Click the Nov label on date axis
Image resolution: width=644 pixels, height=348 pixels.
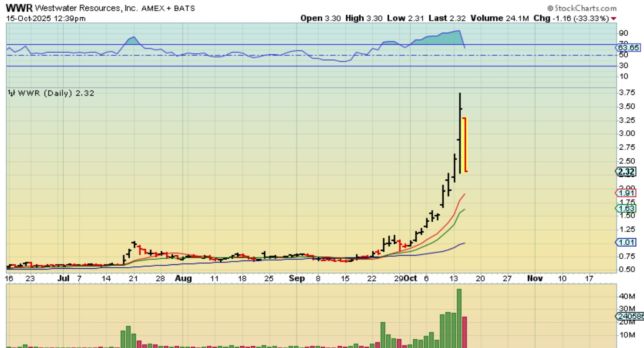[x=535, y=278]
